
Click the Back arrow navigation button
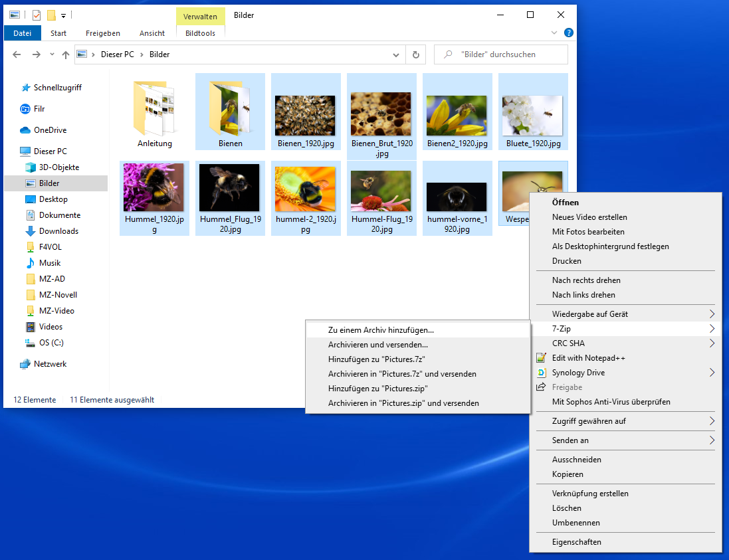coord(18,55)
